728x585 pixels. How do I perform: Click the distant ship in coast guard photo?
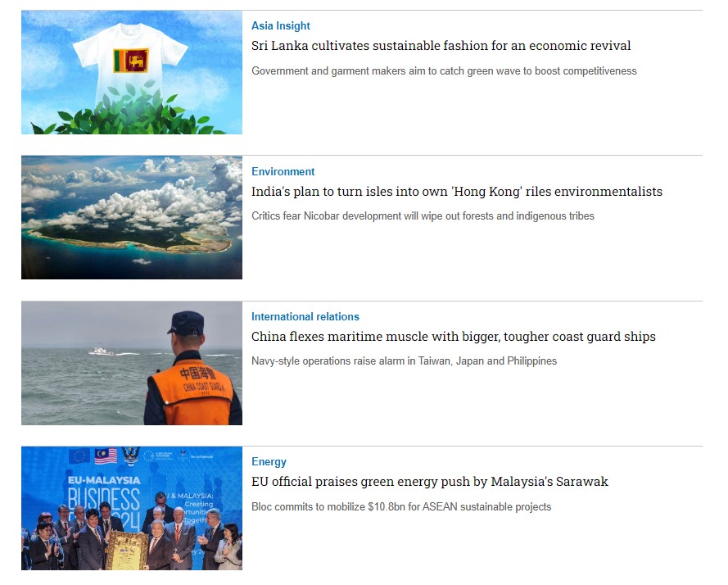pyautogui.click(x=101, y=351)
